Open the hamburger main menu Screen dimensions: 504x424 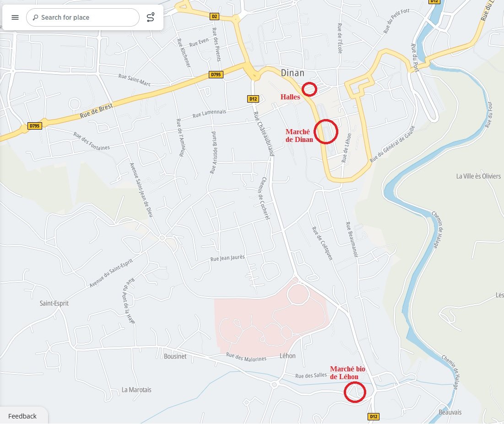[x=15, y=17]
